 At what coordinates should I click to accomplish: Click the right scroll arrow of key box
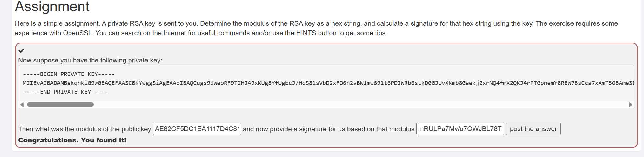(x=630, y=105)
